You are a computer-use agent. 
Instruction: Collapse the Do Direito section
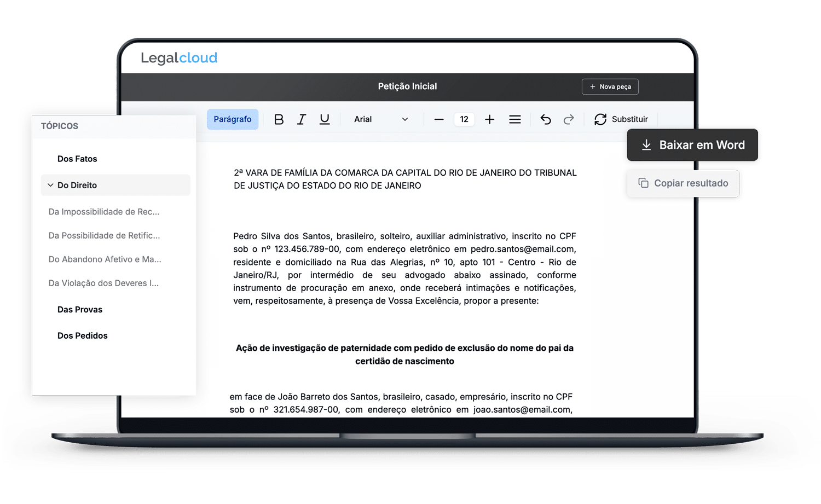pyautogui.click(x=50, y=185)
